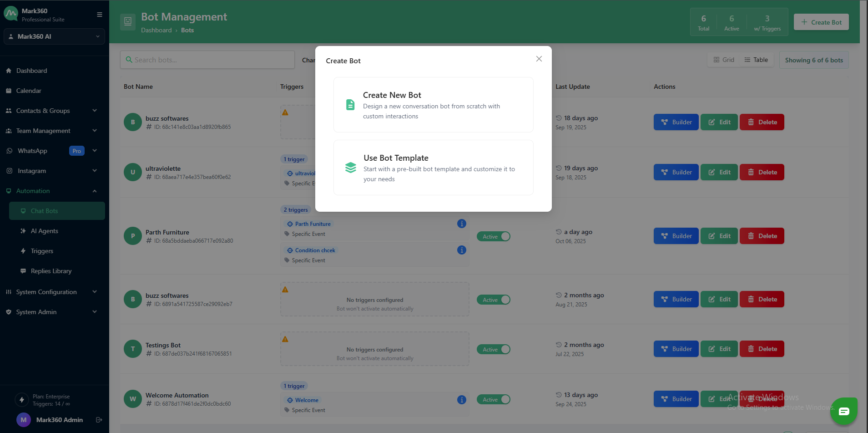Click the hamburger menu icon in sidebar header
868x433 pixels.
(99, 15)
